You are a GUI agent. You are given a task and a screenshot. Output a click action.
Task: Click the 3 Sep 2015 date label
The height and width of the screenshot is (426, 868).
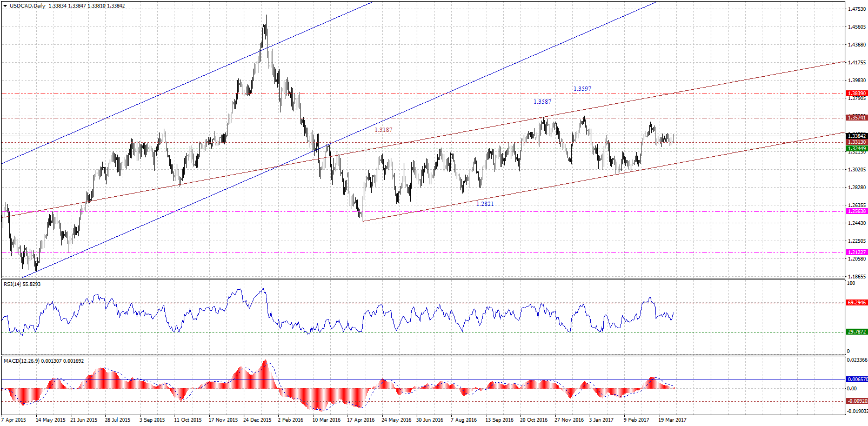[152, 420]
